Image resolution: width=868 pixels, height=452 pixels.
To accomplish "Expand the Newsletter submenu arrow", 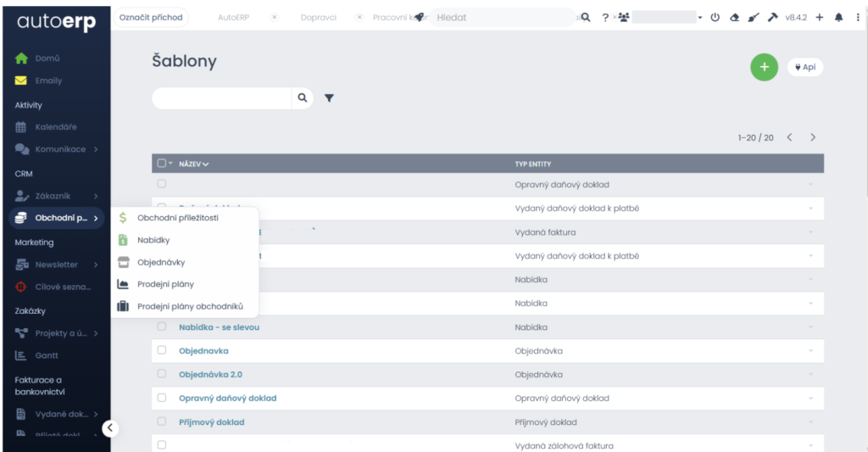I will pos(96,265).
